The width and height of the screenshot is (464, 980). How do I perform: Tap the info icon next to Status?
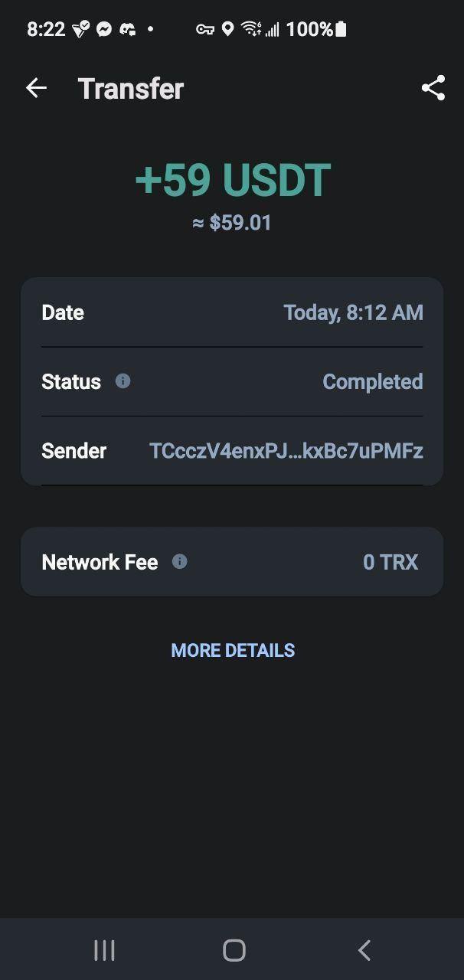point(123,381)
